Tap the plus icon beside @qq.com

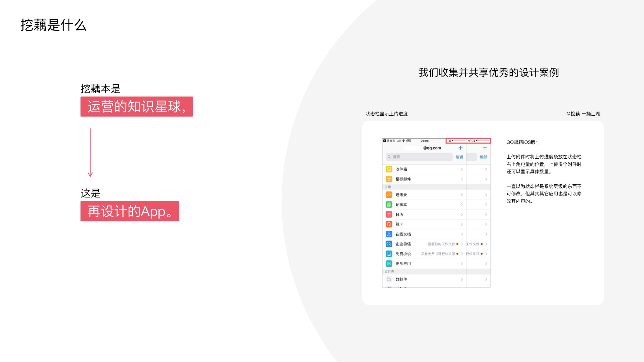(x=461, y=148)
